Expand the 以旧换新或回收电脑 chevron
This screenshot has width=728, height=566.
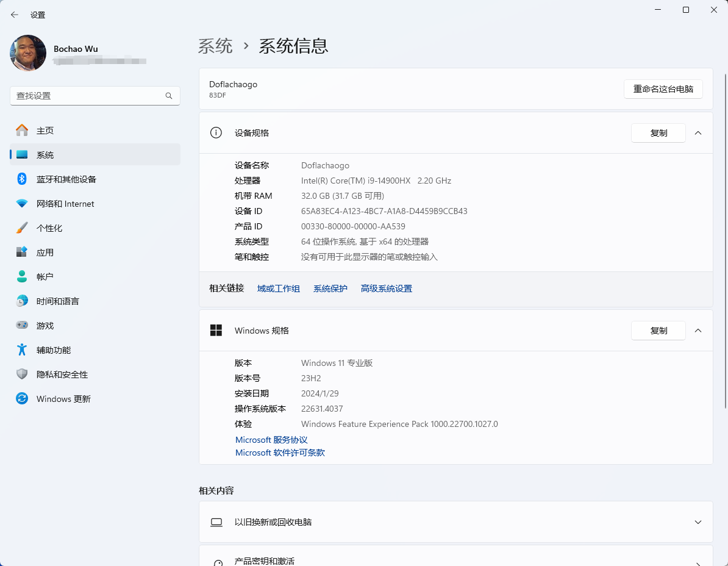click(698, 522)
